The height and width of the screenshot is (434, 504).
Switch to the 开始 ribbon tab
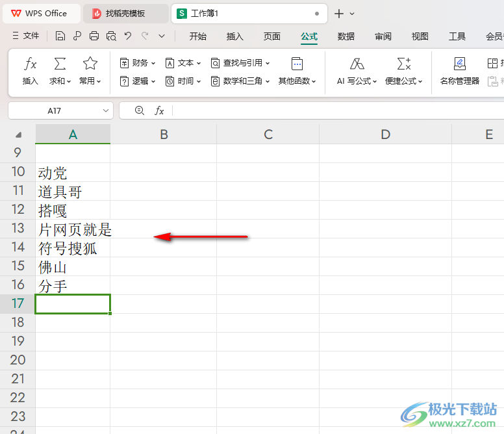point(197,36)
